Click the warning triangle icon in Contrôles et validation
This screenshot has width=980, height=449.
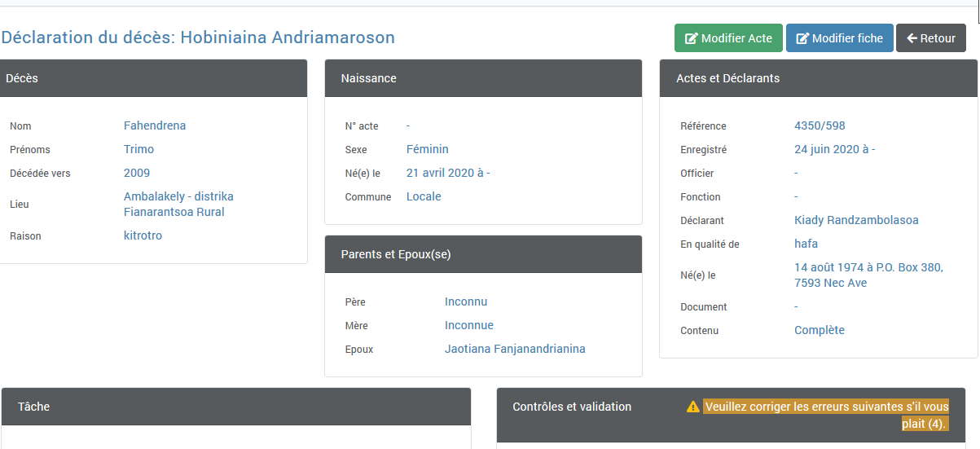pyautogui.click(x=693, y=407)
